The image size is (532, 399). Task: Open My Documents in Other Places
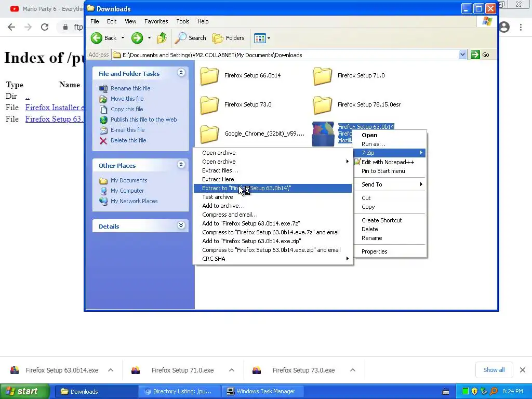[129, 180]
